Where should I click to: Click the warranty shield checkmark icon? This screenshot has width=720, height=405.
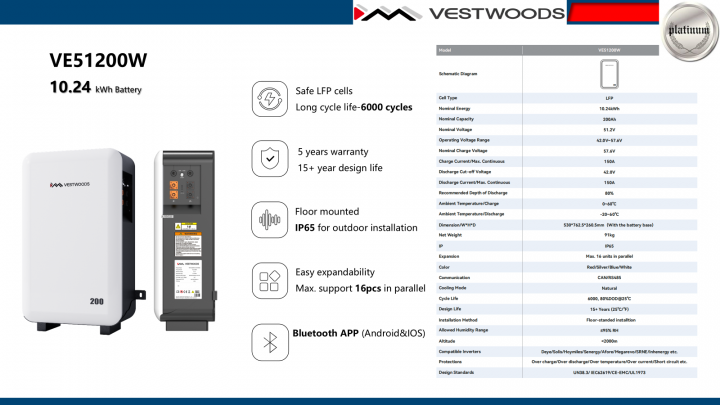269,159
